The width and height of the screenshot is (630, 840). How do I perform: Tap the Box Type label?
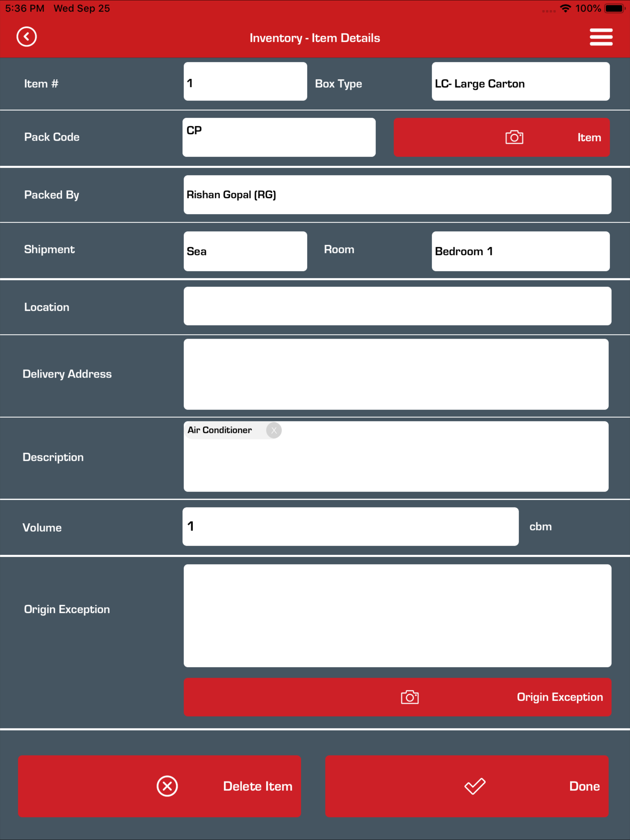(338, 84)
